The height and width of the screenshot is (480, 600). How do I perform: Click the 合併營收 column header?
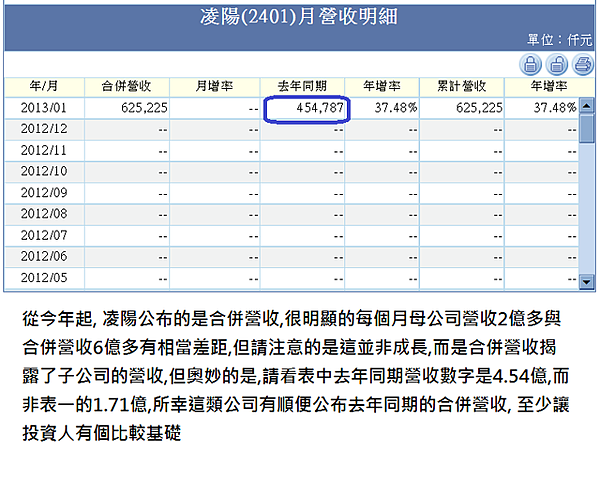(126, 86)
